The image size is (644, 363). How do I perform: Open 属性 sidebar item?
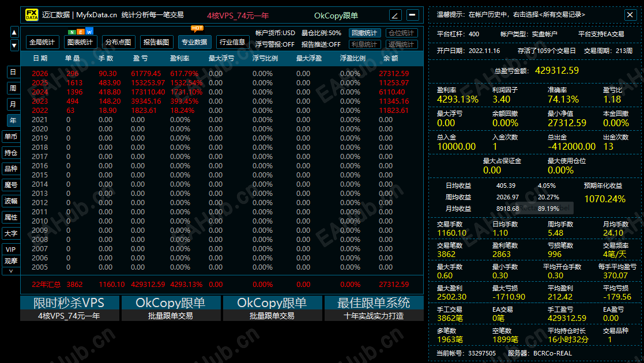point(11,217)
